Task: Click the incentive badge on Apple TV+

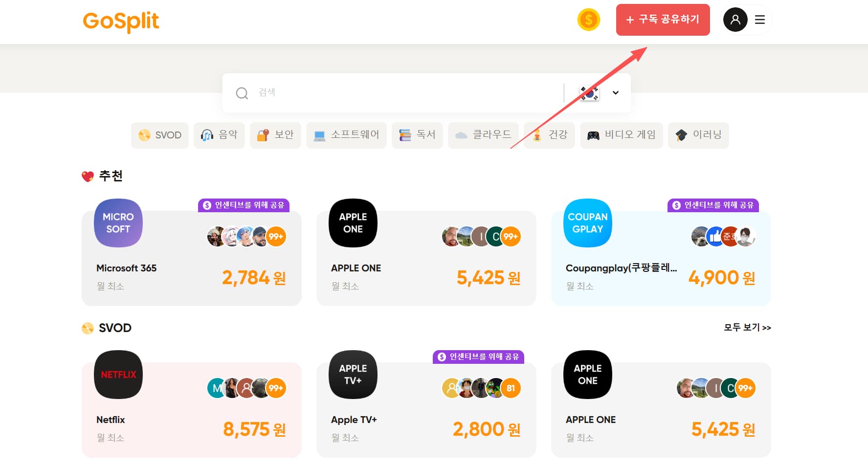Action: pyautogui.click(x=478, y=357)
